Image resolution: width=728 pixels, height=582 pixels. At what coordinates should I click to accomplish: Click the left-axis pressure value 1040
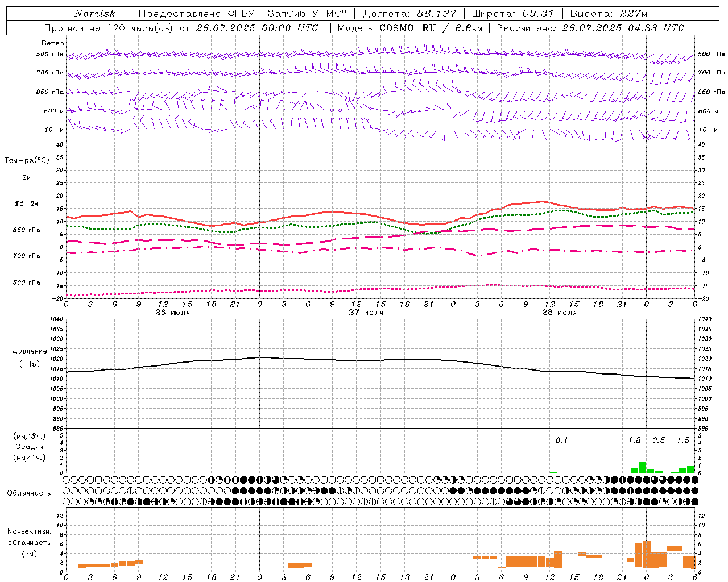pyautogui.click(x=57, y=319)
